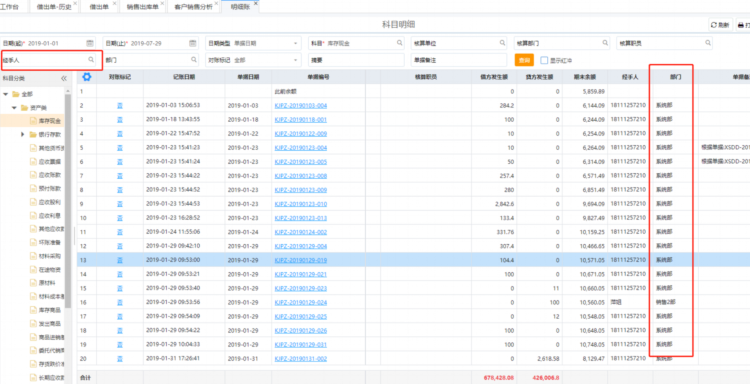The width and height of the screenshot is (750, 384).
Task: Click the 经手人 filter search magnifier
Action: pos(91,60)
